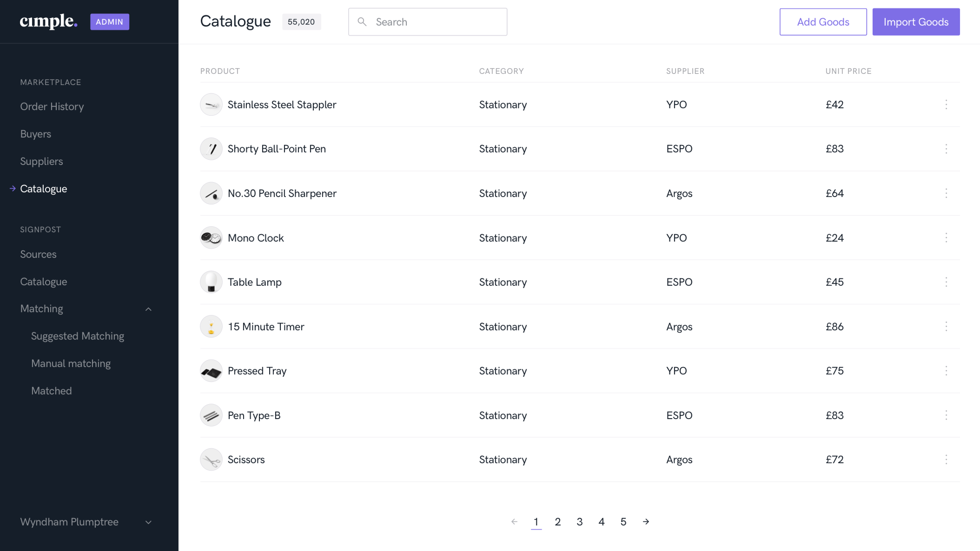Click the £24 unit price for Mono Clock
Screen dimensions: 980x551
tap(834, 238)
